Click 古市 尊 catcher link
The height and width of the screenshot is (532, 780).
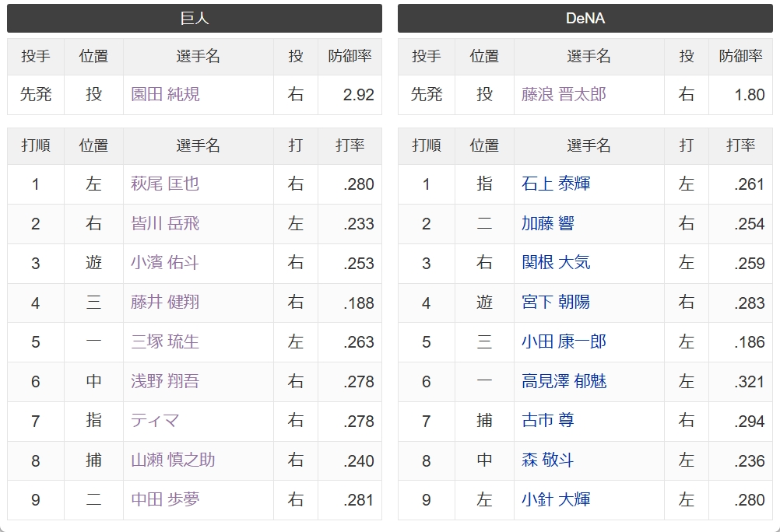pyautogui.click(x=548, y=421)
